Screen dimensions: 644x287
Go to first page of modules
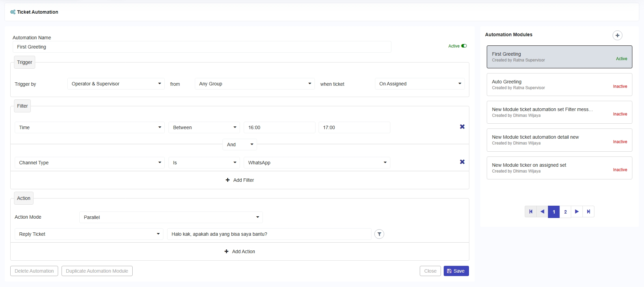coord(531,212)
